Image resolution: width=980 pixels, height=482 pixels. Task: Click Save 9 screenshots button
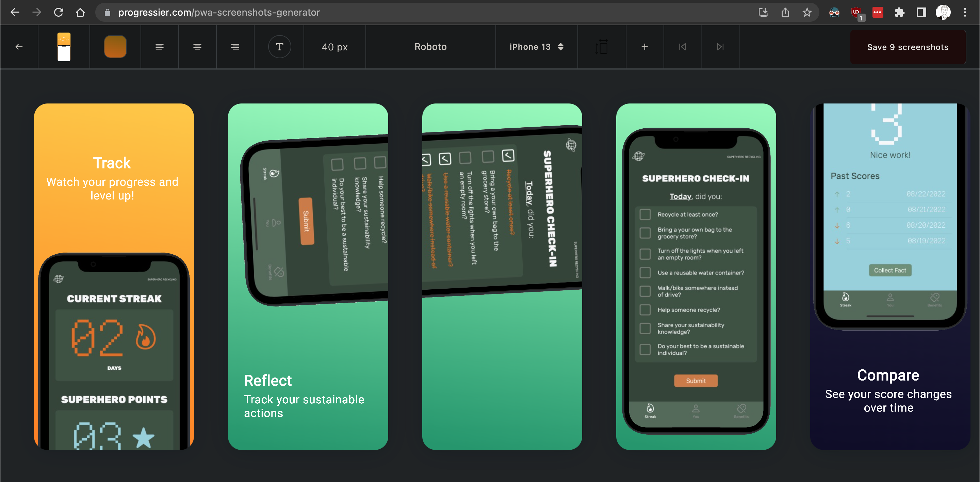907,47
